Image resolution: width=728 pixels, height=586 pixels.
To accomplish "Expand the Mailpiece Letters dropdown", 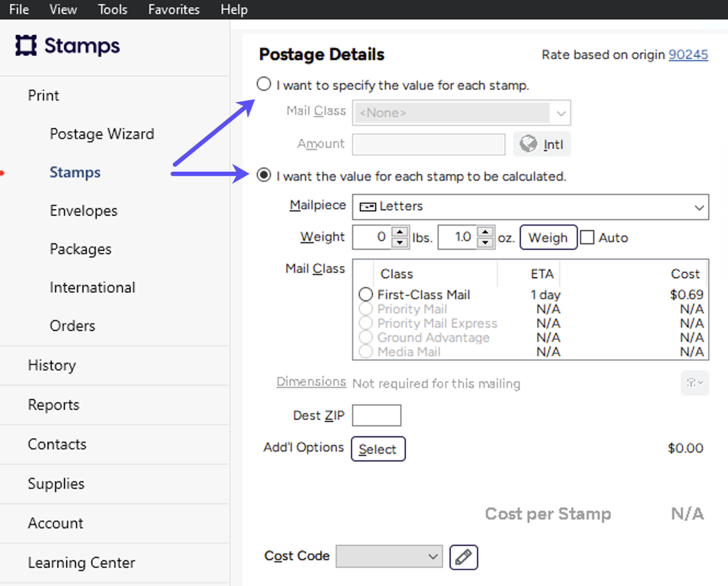I will (x=531, y=207).
